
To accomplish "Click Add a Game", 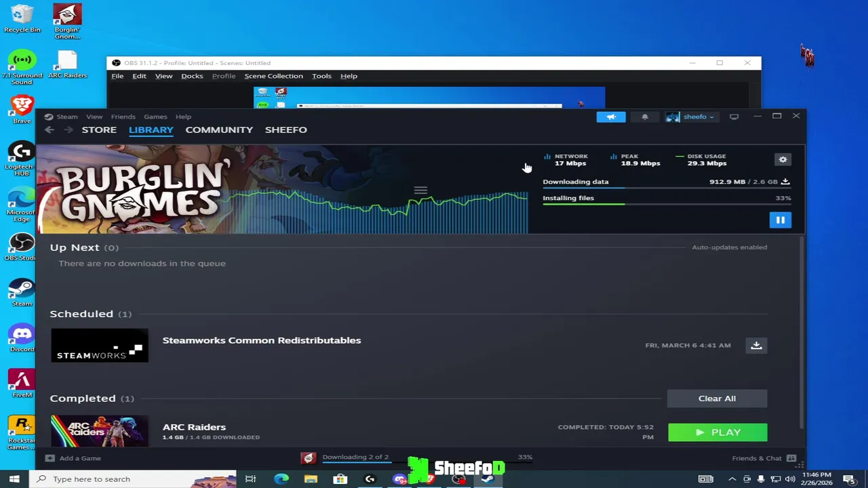I will (x=73, y=458).
